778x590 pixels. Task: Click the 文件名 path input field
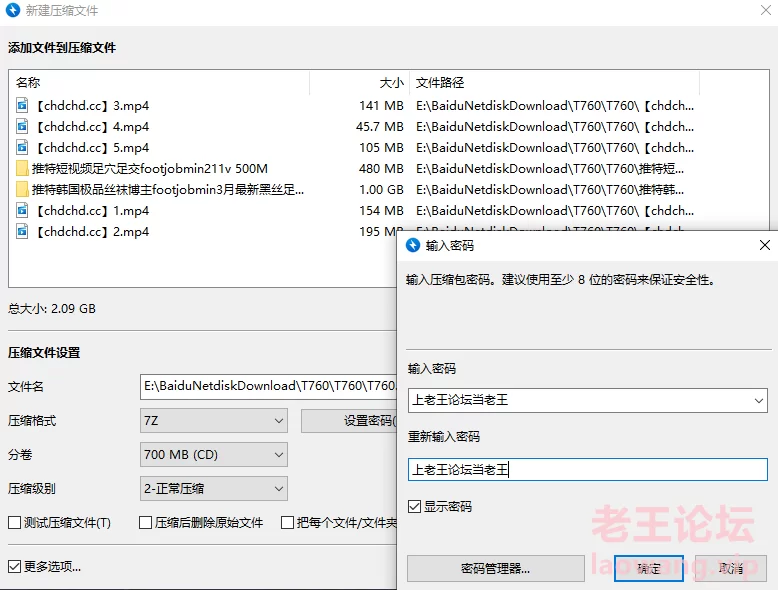[268, 387]
